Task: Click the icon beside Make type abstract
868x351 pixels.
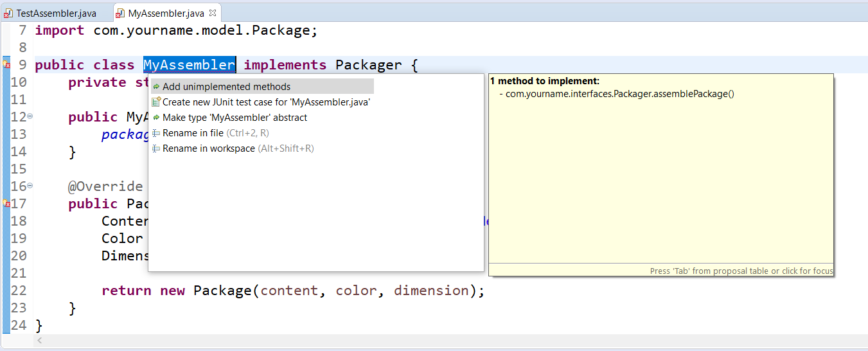Action: (156, 118)
